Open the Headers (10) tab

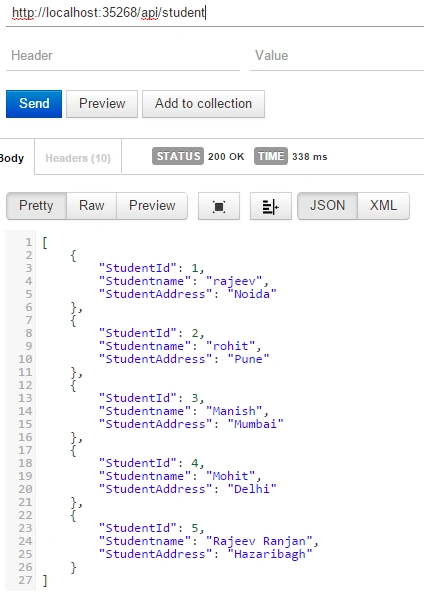click(x=78, y=158)
